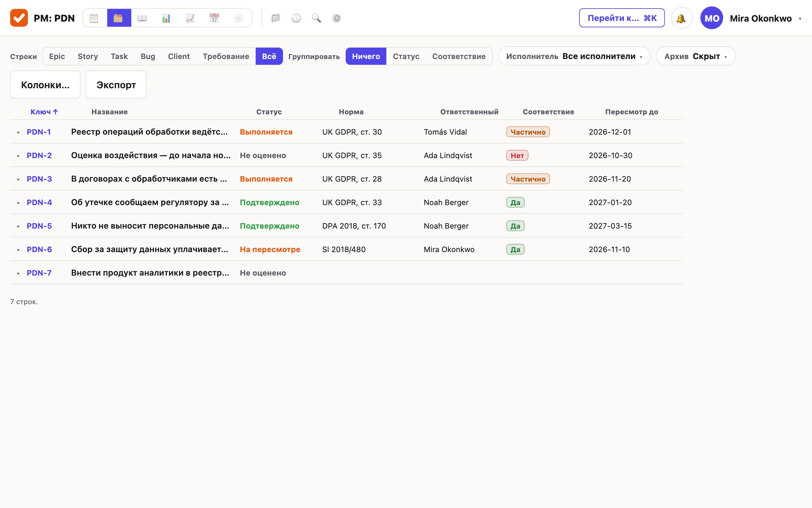Open the spider web view icon
This screenshot has height=508, width=812.
239,18
